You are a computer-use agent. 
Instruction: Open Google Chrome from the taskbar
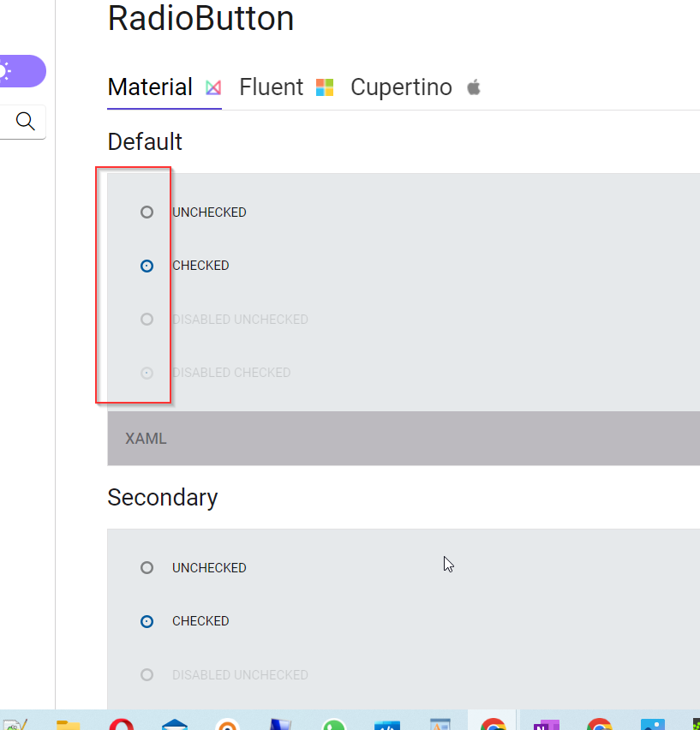(x=493, y=724)
